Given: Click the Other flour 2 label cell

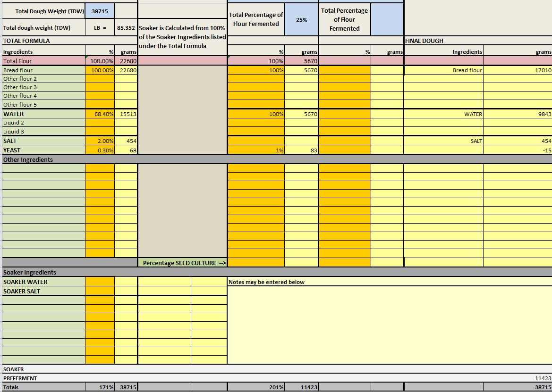Looking at the screenshot, I should (x=43, y=79).
